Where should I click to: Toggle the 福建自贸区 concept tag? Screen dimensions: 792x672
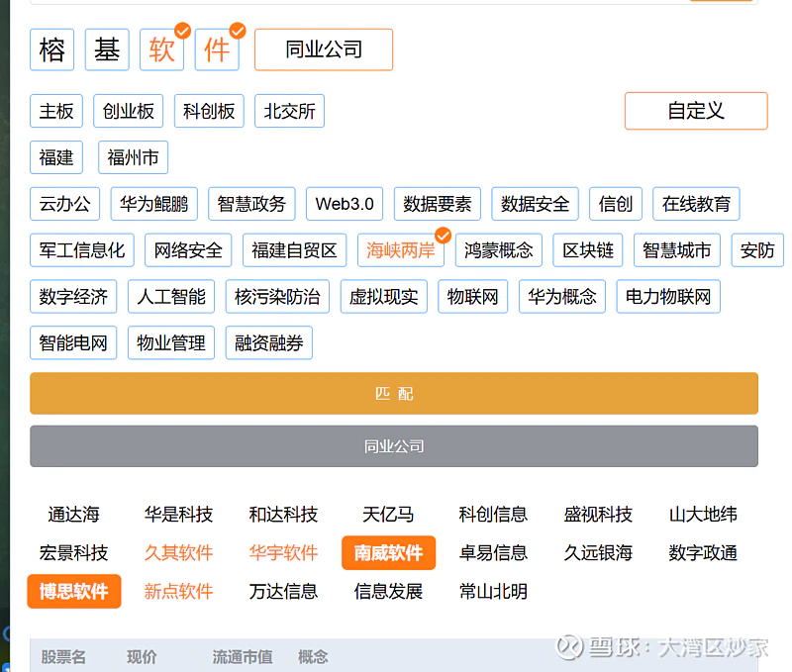pyautogui.click(x=294, y=250)
